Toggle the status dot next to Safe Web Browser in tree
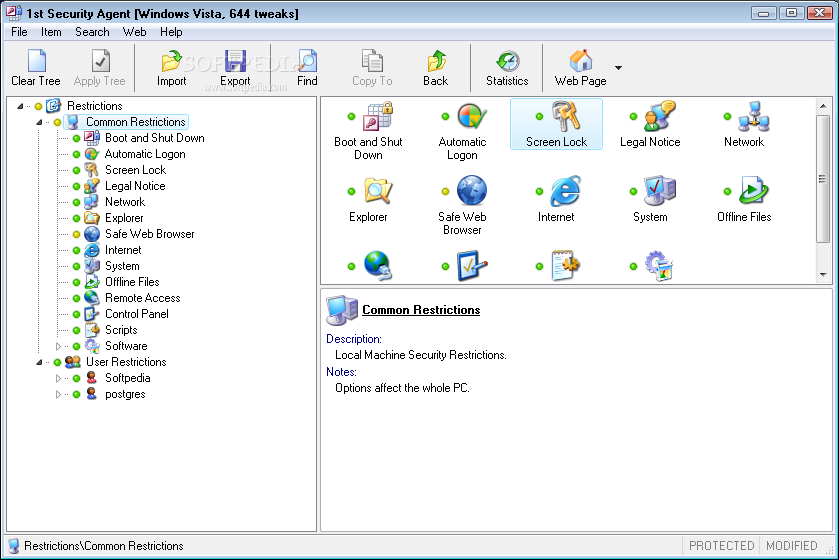The width and height of the screenshot is (839, 560). (x=77, y=234)
